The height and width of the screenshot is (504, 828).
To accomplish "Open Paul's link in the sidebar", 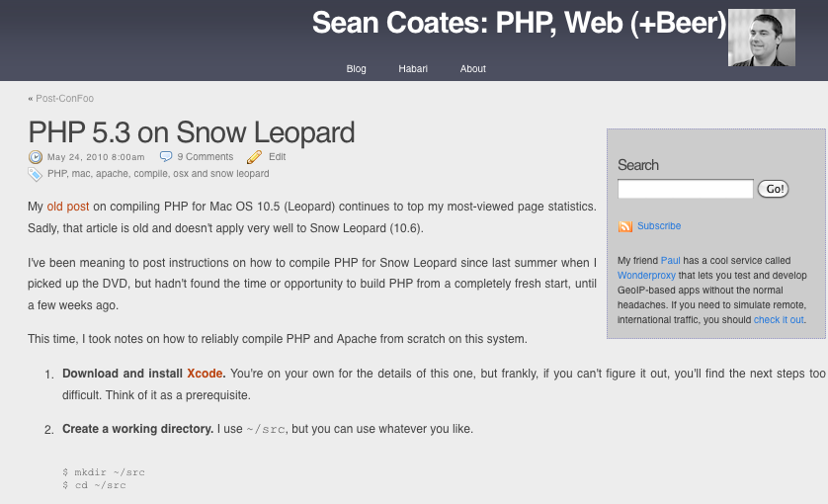I will pos(670,261).
